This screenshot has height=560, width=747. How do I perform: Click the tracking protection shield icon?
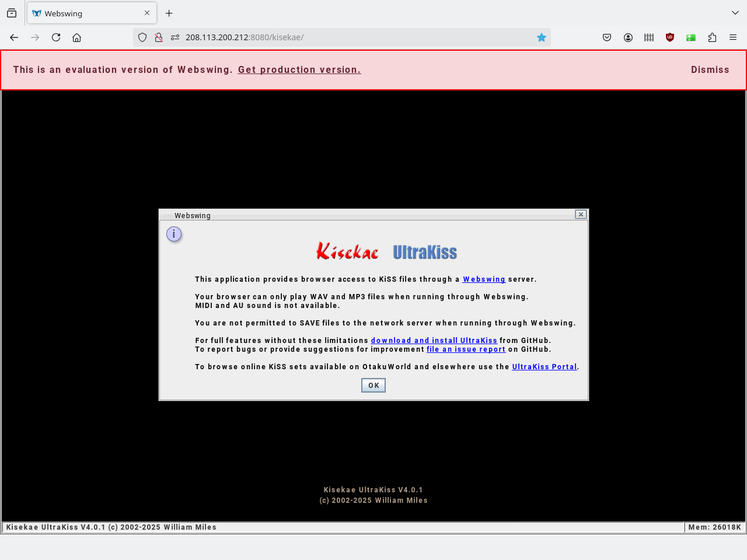tap(142, 37)
